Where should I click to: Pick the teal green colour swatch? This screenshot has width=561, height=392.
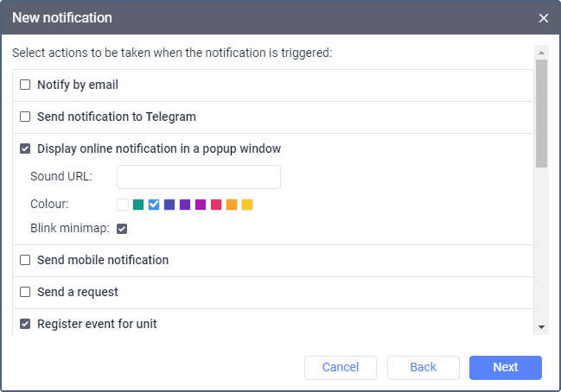click(x=138, y=205)
